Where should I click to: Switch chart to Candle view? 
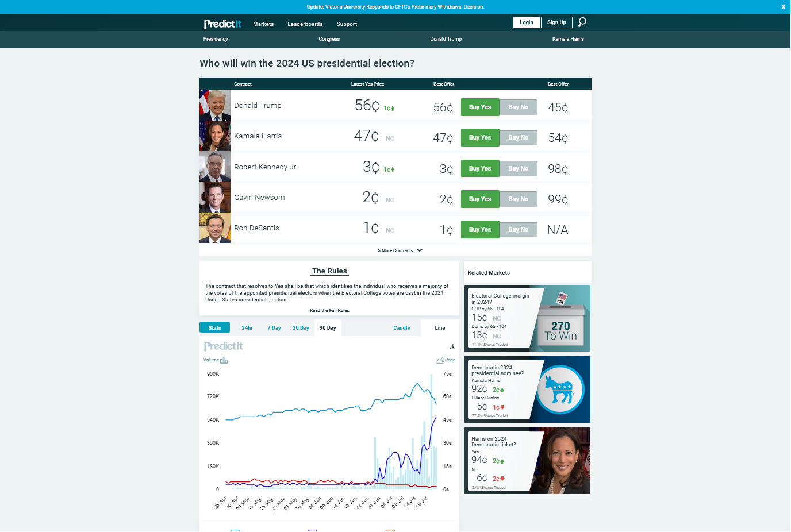(x=401, y=328)
